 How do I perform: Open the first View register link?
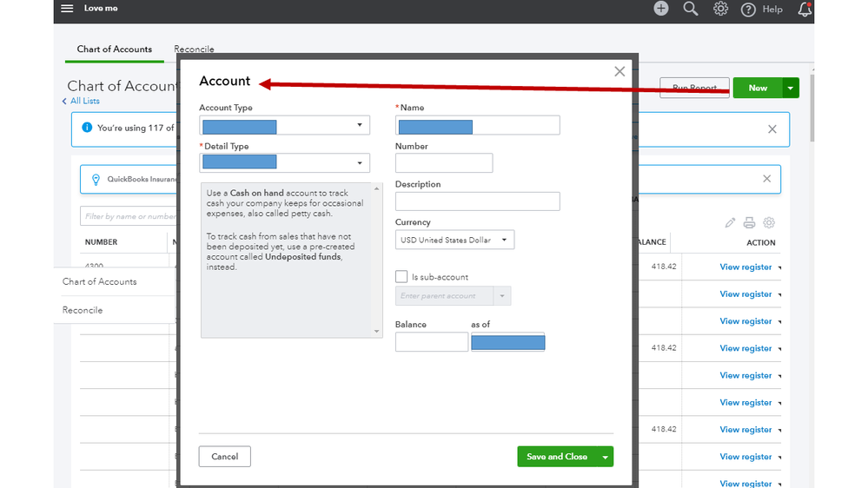(x=745, y=267)
